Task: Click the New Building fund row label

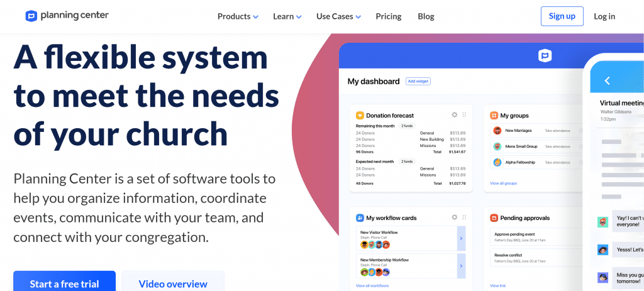Action: click(431, 140)
